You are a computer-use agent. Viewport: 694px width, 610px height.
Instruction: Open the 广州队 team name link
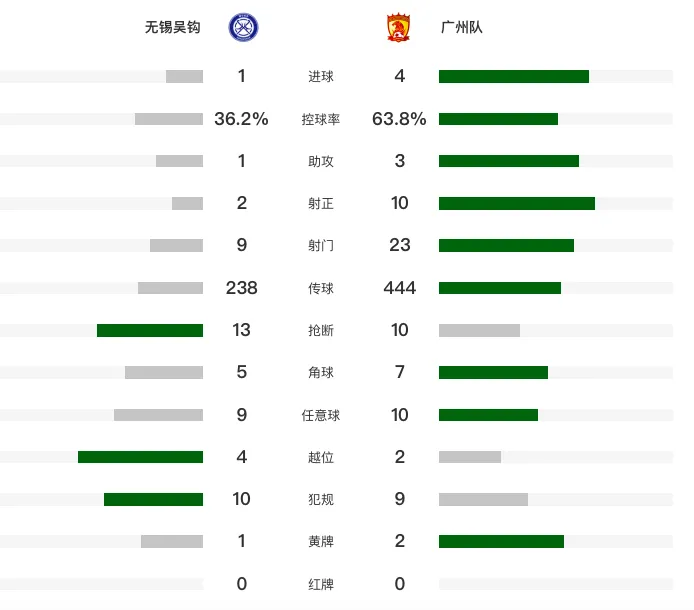click(x=462, y=27)
